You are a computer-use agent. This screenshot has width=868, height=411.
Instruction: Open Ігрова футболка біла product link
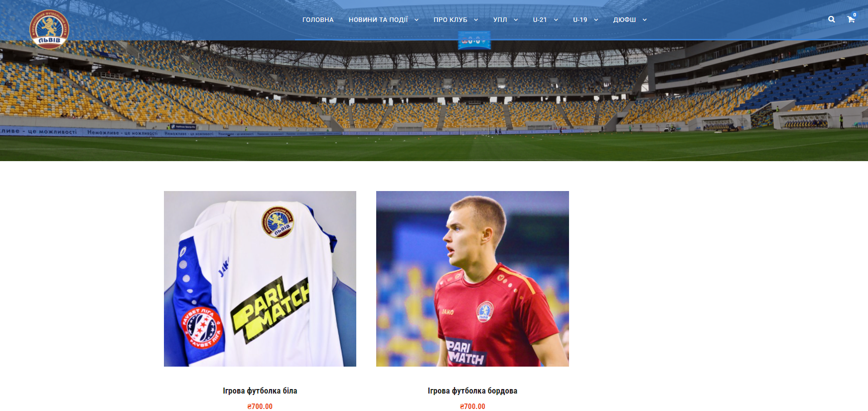click(260, 391)
